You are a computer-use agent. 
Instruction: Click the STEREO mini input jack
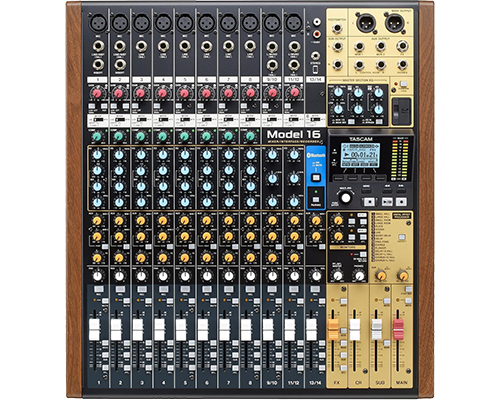(x=315, y=56)
